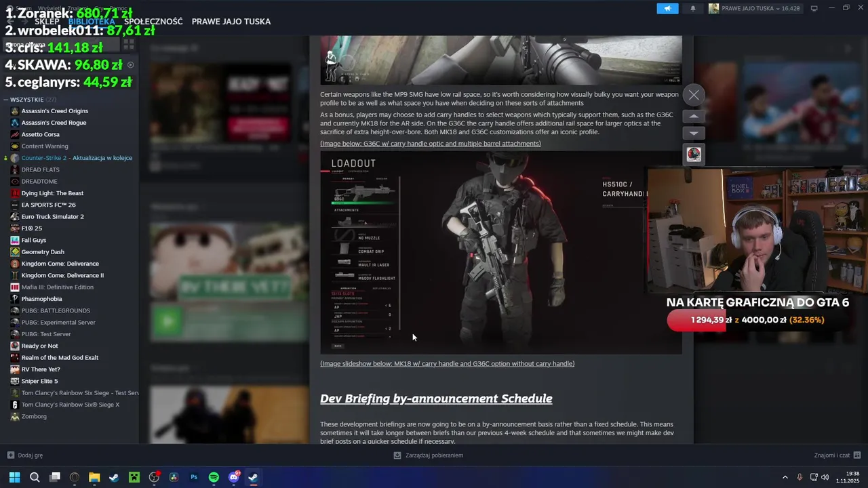This screenshot has width=868, height=488.
Task: Open Windows taskbar search
Action: [35, 477]
